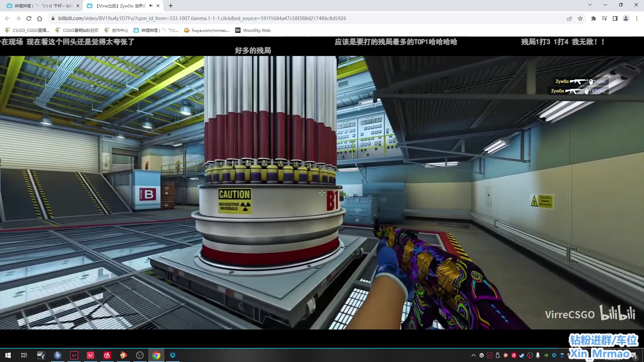644x362 pixels.
Task: Open the CSGO暑期钻粉狂欢 bookmark
Action: 77,30
